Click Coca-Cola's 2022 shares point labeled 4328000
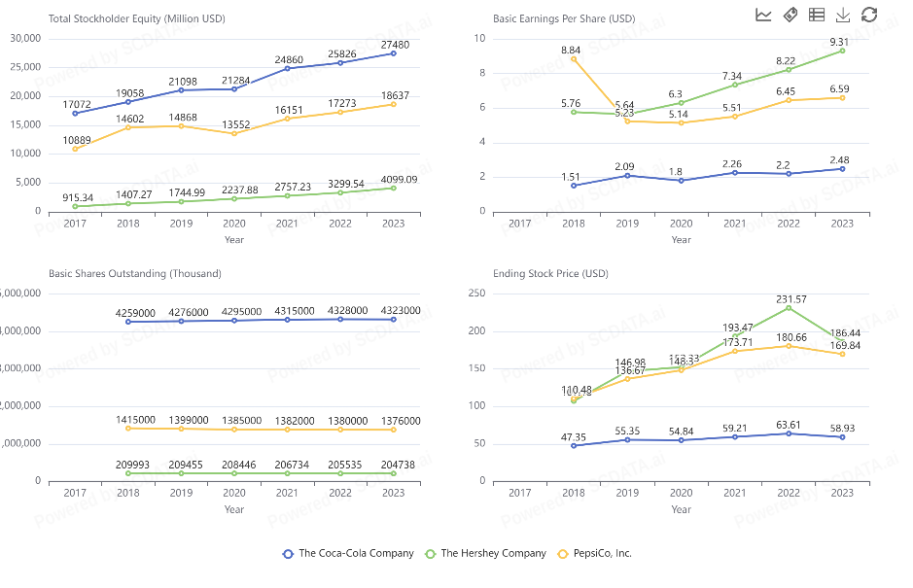 click(340, 319)
